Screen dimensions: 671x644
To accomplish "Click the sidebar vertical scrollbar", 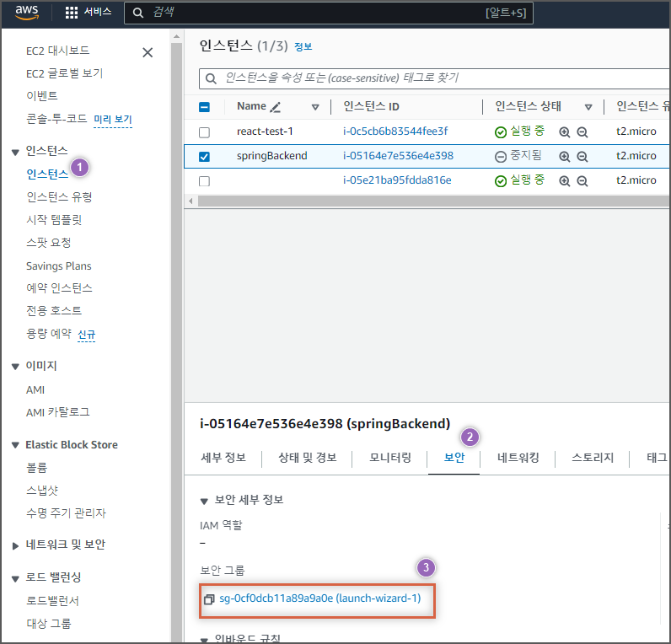I will point(176,342).
